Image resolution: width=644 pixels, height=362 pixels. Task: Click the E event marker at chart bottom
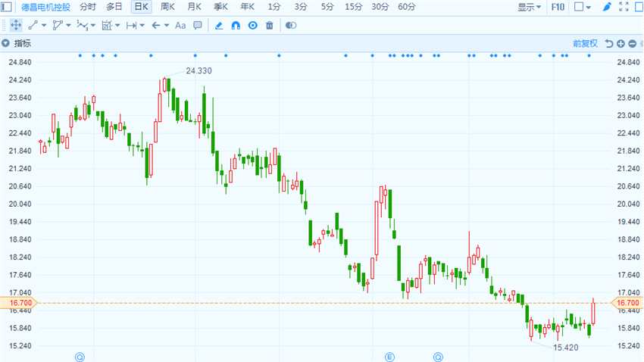[389, 357]
